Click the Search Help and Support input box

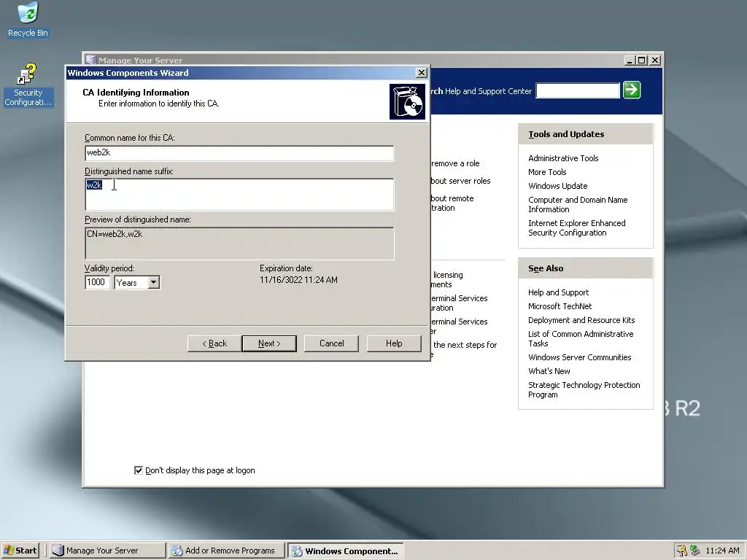click(x=578, y=90)
